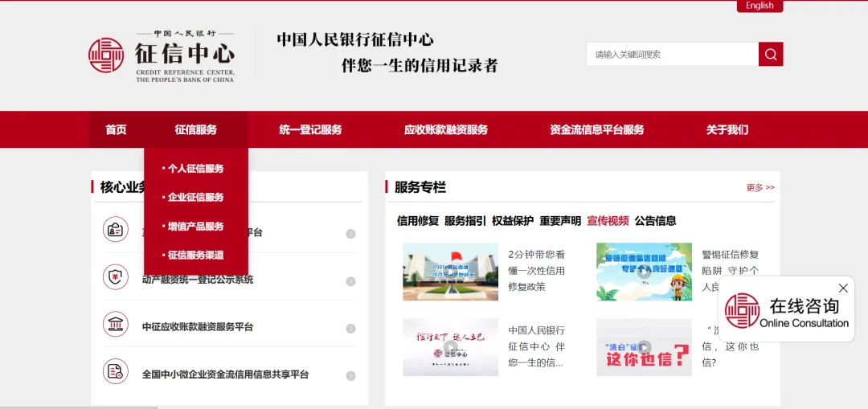Focus the 请输入关键词搜索 search field
The image size is (868, 409).
(x=672, y=54)
